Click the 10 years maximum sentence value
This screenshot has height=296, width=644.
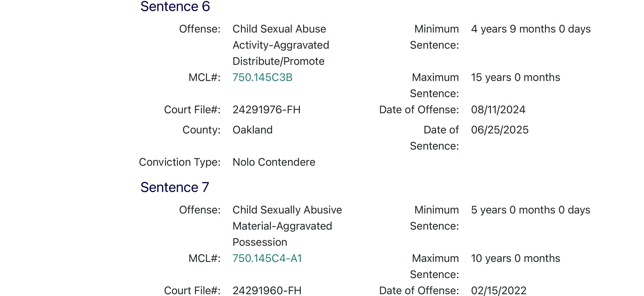coord(515,258)
